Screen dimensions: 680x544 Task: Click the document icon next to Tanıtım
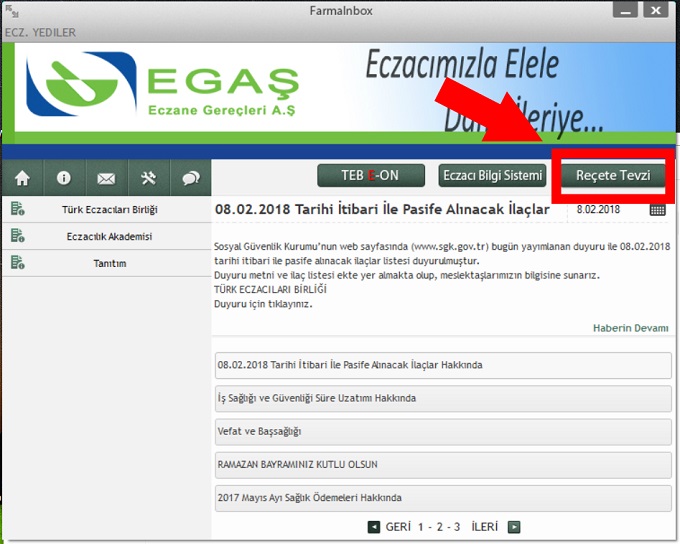(18, 262)
